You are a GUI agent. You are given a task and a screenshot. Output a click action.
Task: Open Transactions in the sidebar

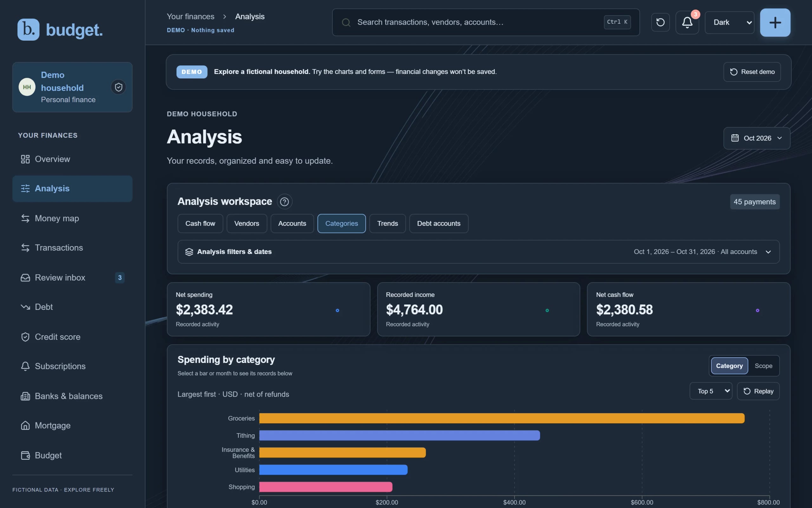[72, 248]
